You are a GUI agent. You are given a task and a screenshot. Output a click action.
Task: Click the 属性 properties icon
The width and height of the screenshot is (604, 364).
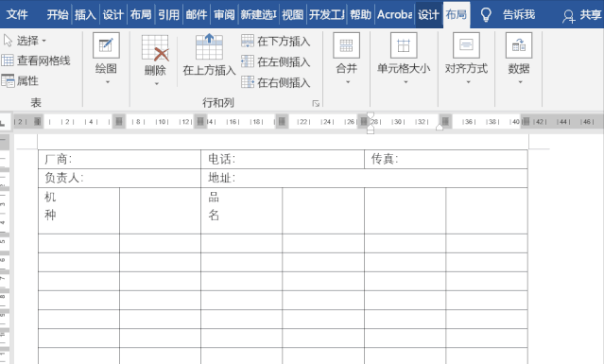8,81
